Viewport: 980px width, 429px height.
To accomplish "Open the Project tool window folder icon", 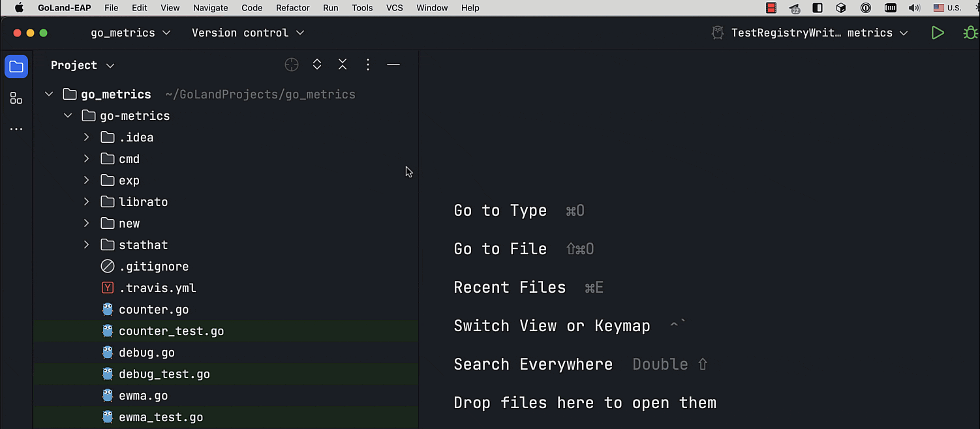I will pyautogui.click(x=16, y=67).
